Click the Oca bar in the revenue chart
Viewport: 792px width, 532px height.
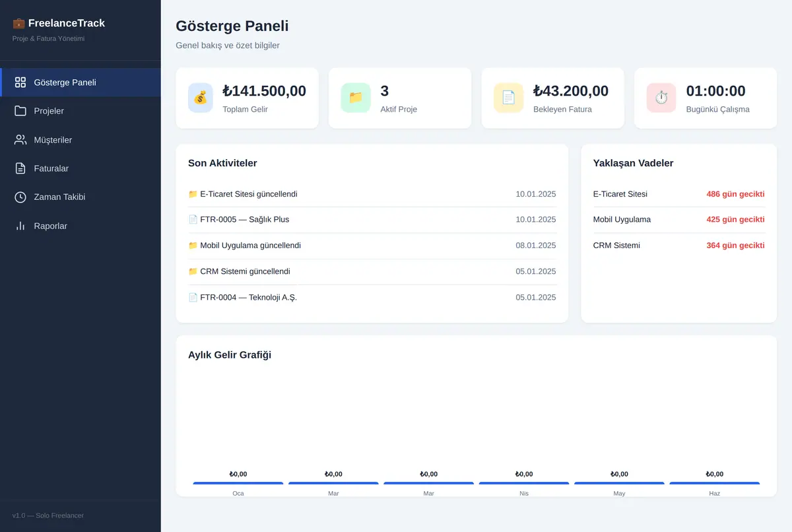(x=238, y=483)
